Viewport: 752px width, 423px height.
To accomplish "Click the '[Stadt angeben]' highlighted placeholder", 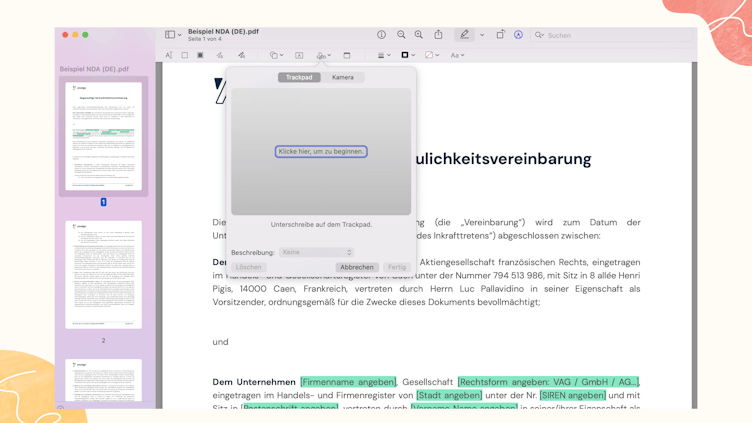I will [x=449, y=395].
